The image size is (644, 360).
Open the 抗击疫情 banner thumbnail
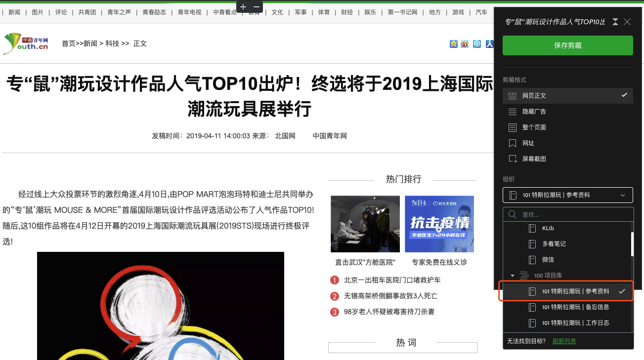pos(439,224)
